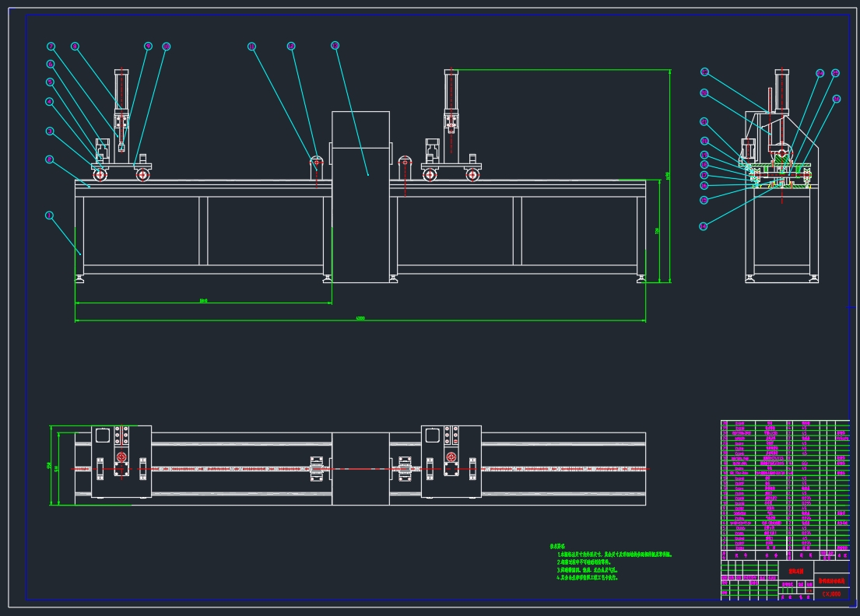Select part balloon number 17 in side view
Screen dimensions: 860x616
pyautogui.click(x=704, y=175)
